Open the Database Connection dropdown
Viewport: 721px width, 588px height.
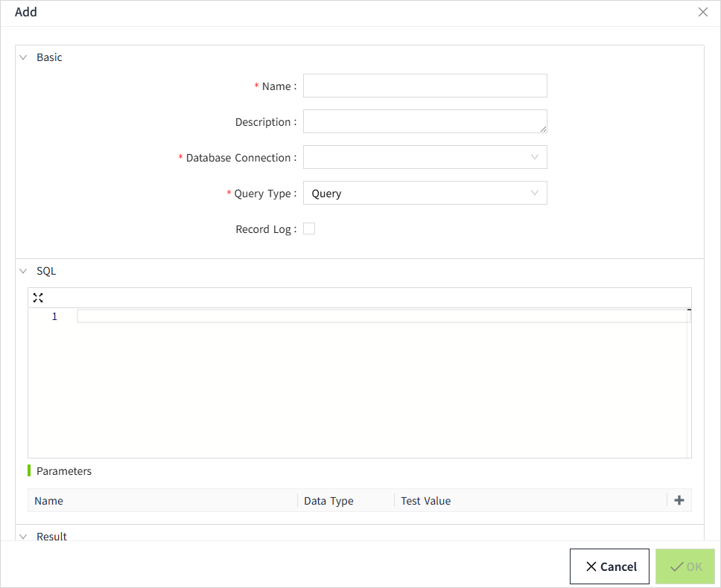click(x=425, y=157)
